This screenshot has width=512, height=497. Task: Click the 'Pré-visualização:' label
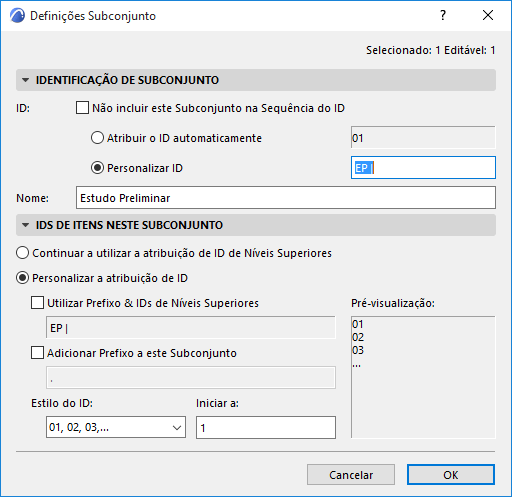pos(393,303)
